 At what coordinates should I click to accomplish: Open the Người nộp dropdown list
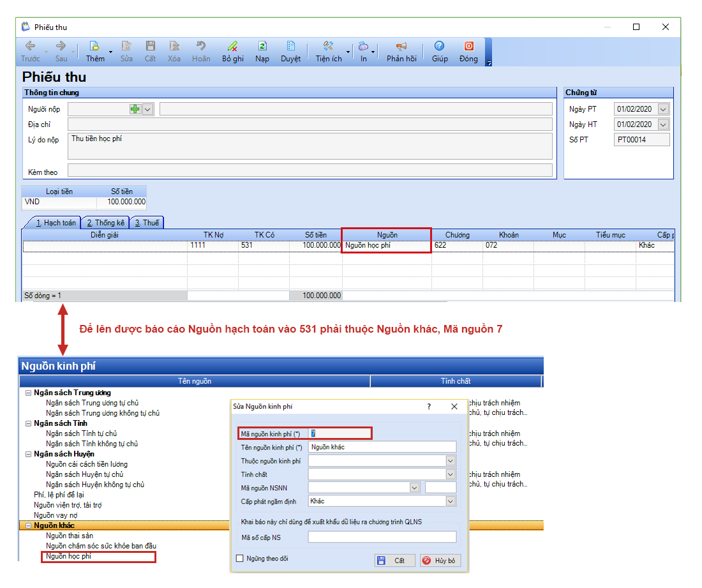[148, 109]
